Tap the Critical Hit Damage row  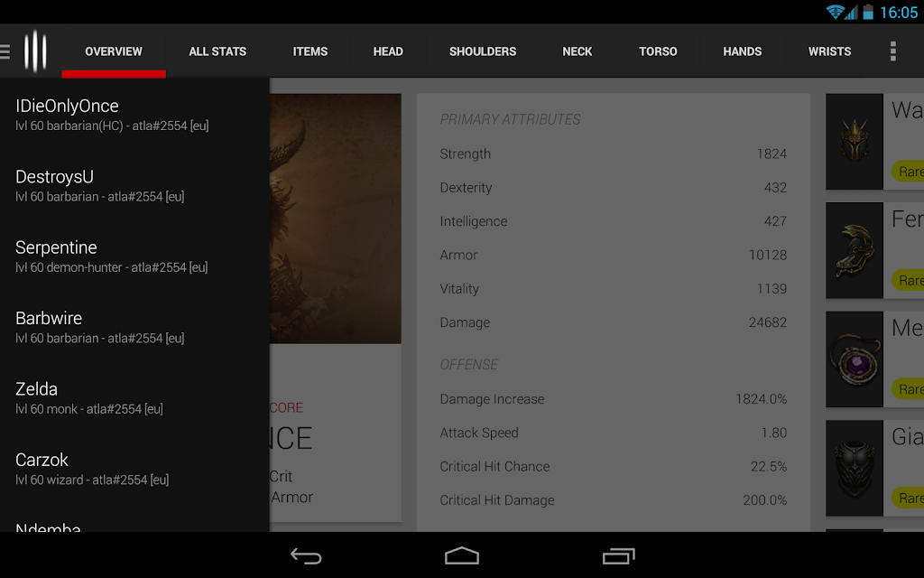click(x=613, y=500)
